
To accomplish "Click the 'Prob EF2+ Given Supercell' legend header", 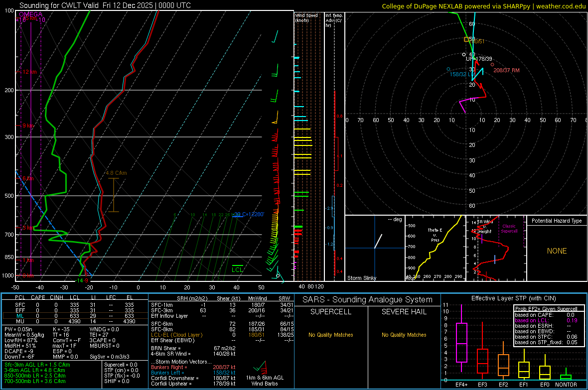I will (546, 309).
